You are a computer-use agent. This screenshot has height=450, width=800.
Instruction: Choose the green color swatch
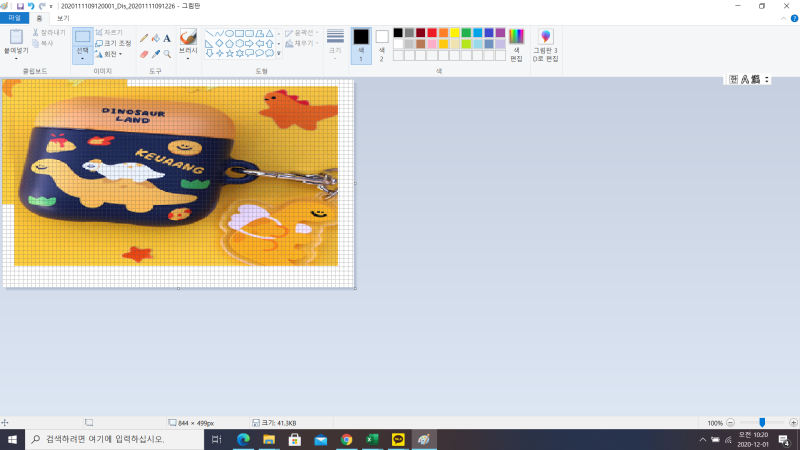(466, 33)
